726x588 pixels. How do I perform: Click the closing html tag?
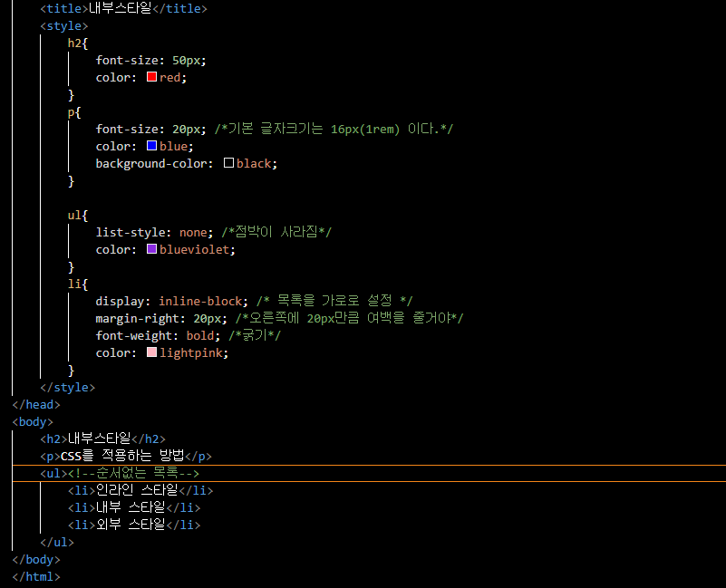point(36,576)
